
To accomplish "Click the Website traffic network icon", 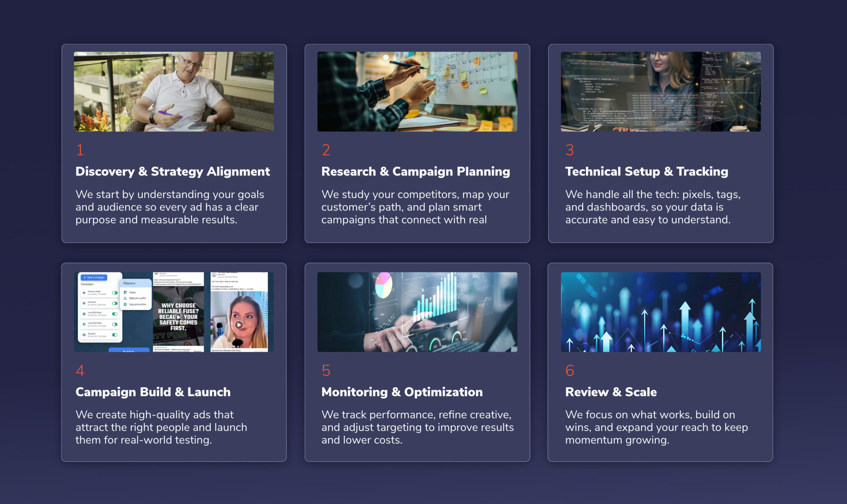I will tap(125, 298).
